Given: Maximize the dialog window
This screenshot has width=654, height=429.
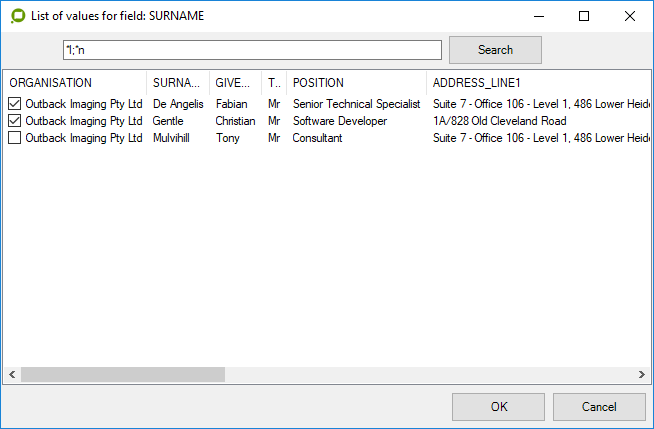Looking at the screenshot, I should [x=584, y=16].
